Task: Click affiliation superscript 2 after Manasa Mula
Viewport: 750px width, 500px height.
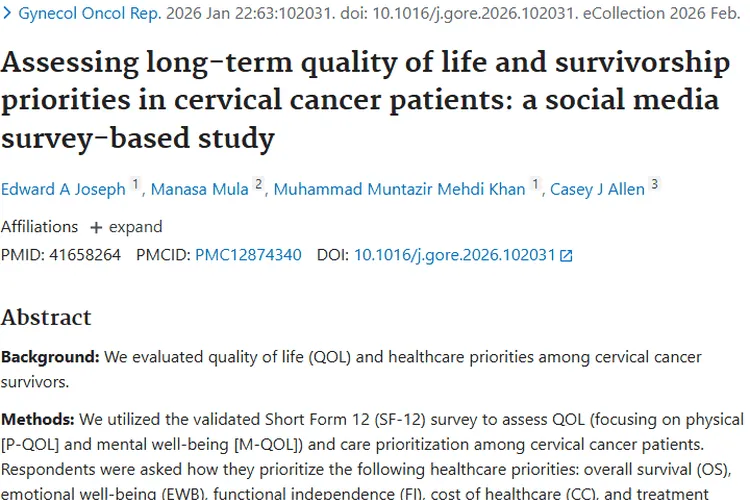Action: click(x=258, y=185)
